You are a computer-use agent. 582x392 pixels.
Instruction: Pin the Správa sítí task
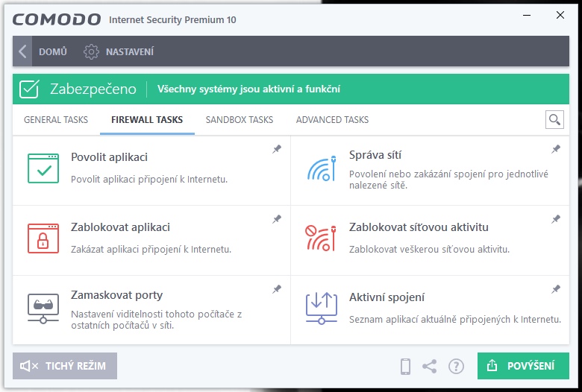[x=555, y=149]
